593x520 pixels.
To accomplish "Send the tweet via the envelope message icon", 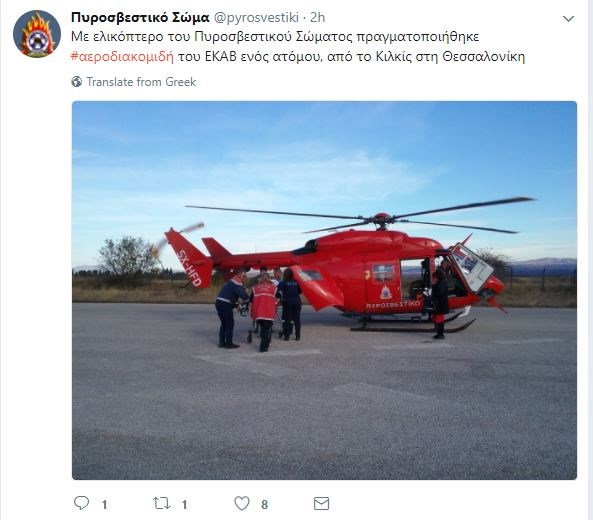I will 321,504.
